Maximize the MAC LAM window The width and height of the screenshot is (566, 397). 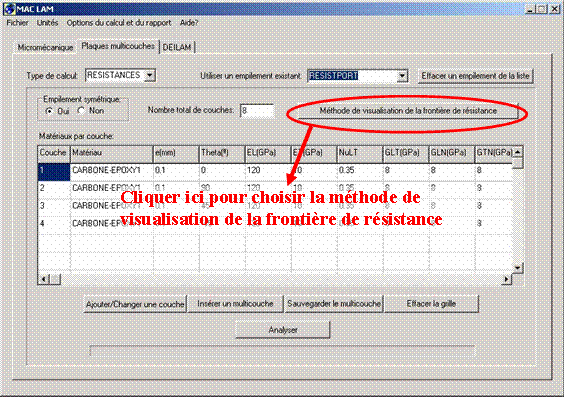[x=542, y=9]
